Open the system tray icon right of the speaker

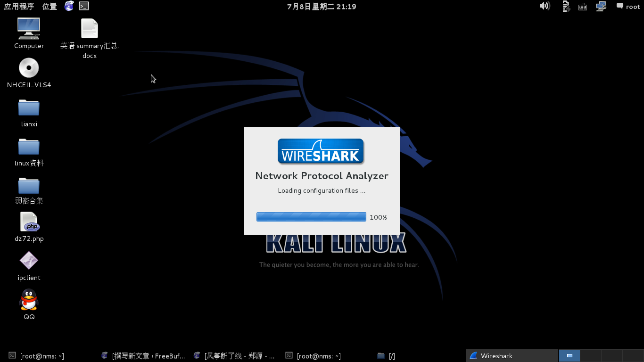point(566,6)
